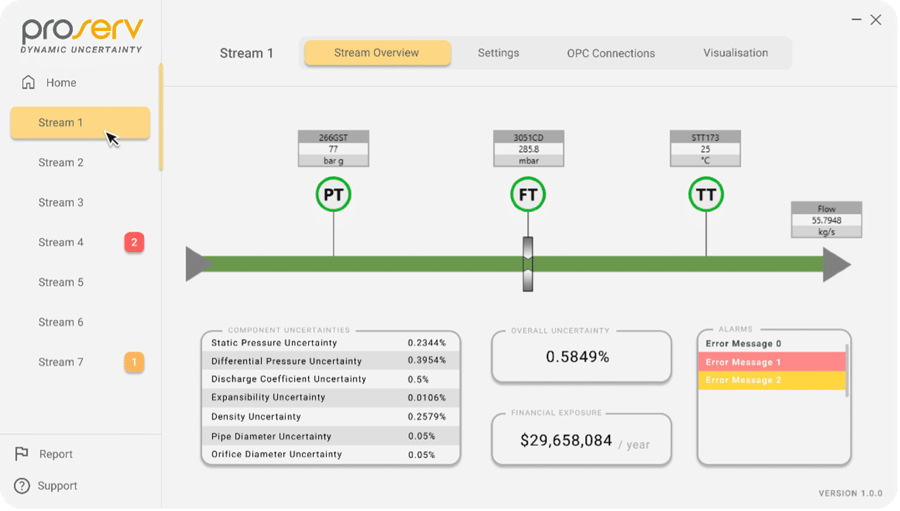Click the orange alert badge on Stream 7

[134, 362]
